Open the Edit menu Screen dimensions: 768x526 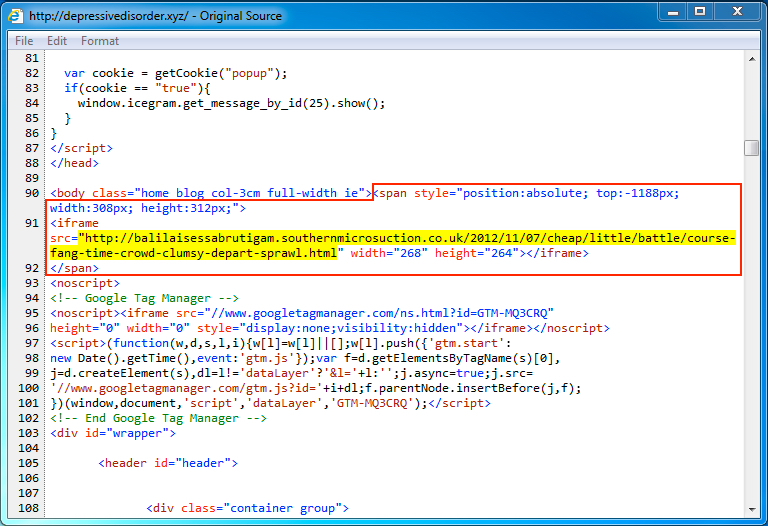pyautogui.click(x=57, y=41)
